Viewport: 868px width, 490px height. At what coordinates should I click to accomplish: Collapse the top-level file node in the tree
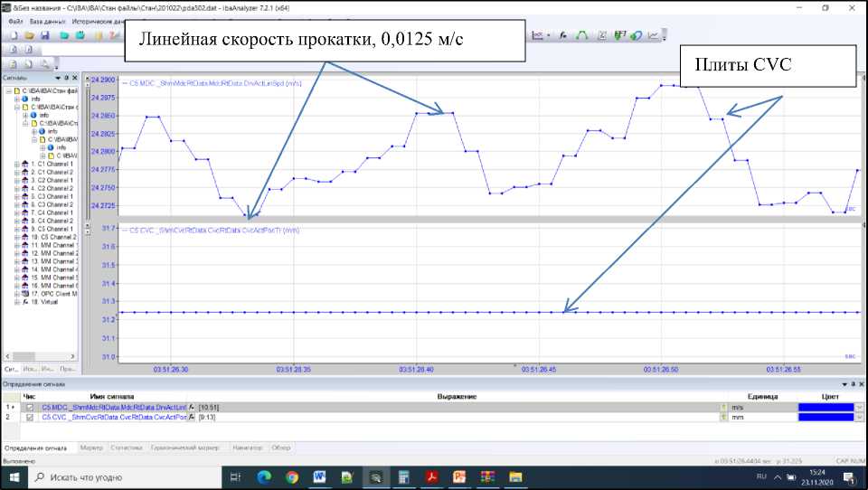[x=9, y=90]
